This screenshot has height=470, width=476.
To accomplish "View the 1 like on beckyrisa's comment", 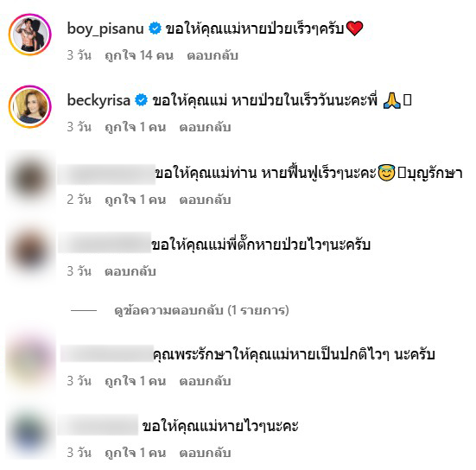I will 136,127.
